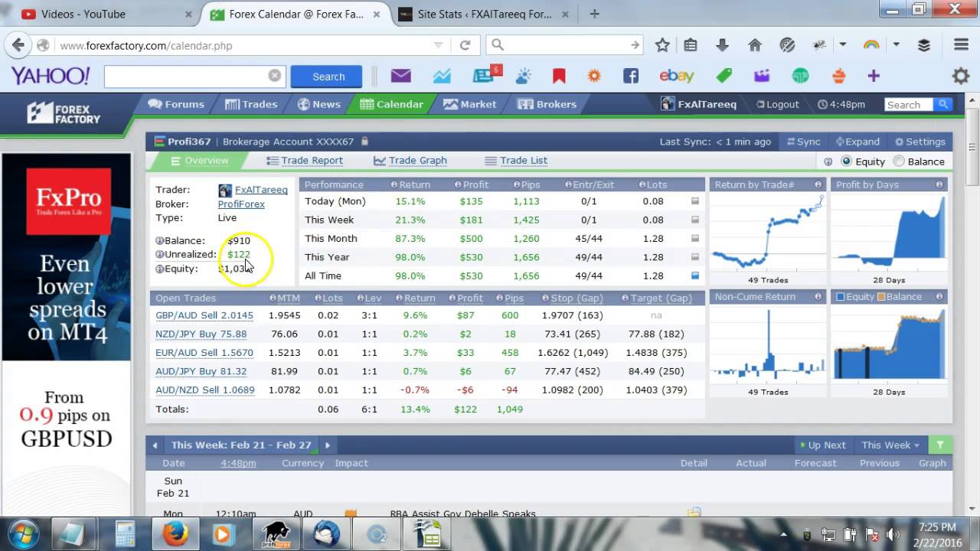
Task: Go to next week arrow
Action: click(327, 445)
